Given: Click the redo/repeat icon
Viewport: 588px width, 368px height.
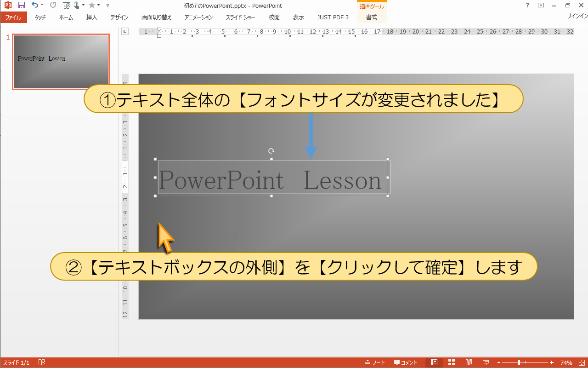Looking at the screenshot, I should point(53,5).
